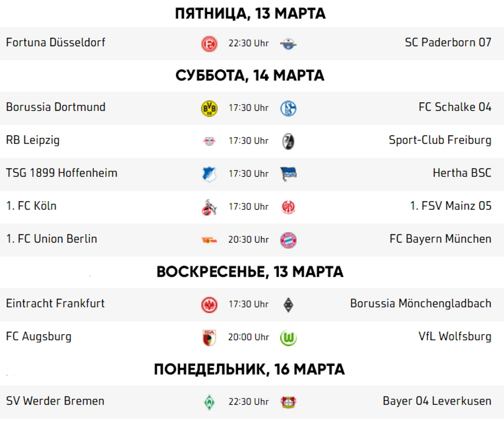Image resolution: width=504 pixels, height=423 pixels.
Task: Click the Bayer 04 Leverkusen crest
Action: [288, 402]
